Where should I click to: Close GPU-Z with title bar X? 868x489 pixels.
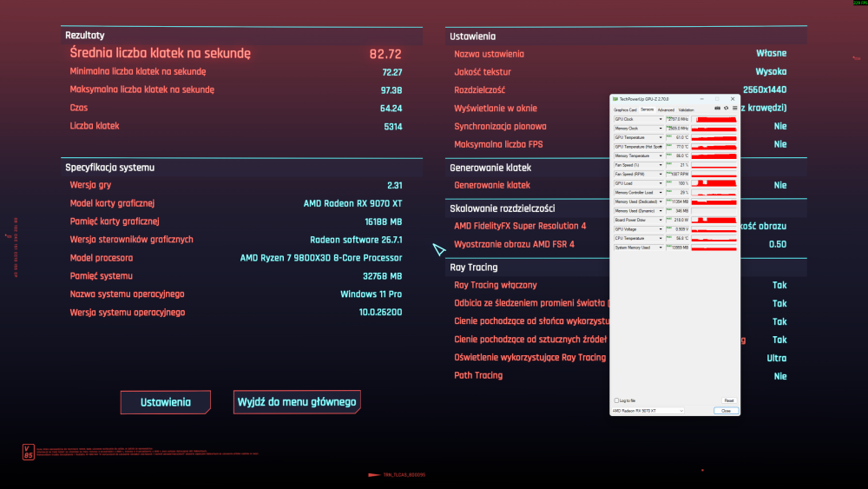click(x=733, y=99)
